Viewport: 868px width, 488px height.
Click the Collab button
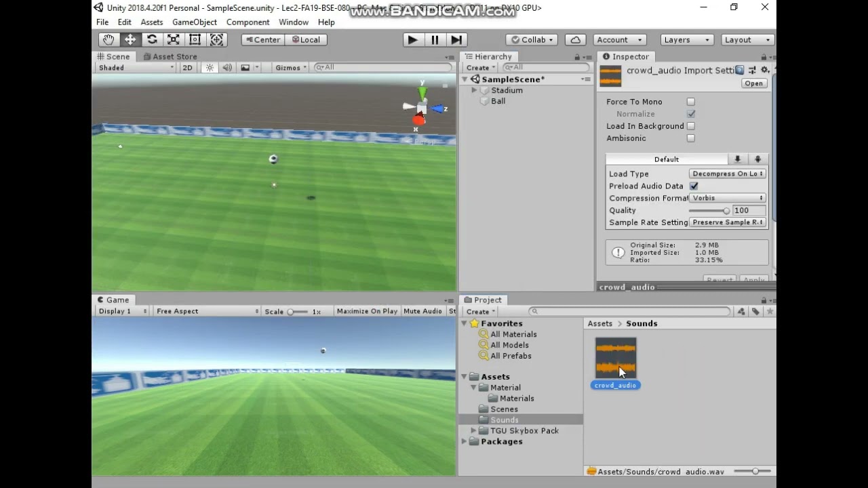(532, 40)
